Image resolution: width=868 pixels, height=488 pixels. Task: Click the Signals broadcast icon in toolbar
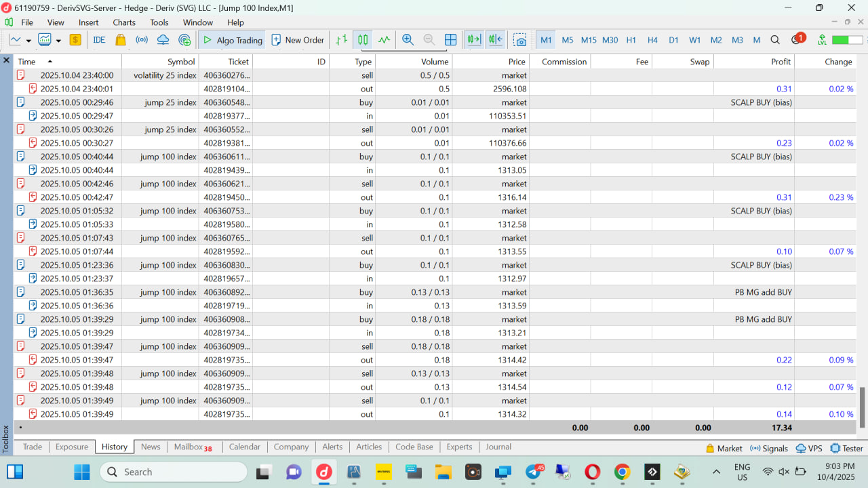[x=142, y=40]
